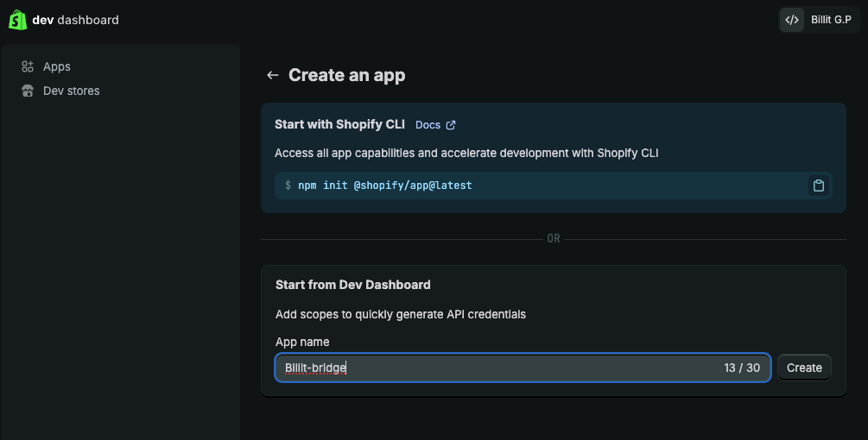Open the Shopify CLI Docs link
Screen dimensions: 868x440
pyautogui.click(x=428, y=125)
